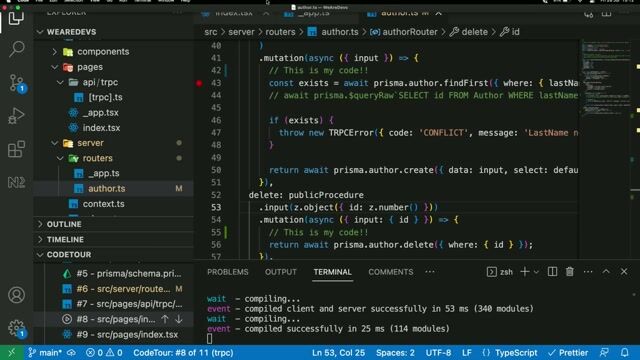This screenshot has height=360, width=640.
Task: Open the Run and Debug view
Action: [x=16, y=116]
